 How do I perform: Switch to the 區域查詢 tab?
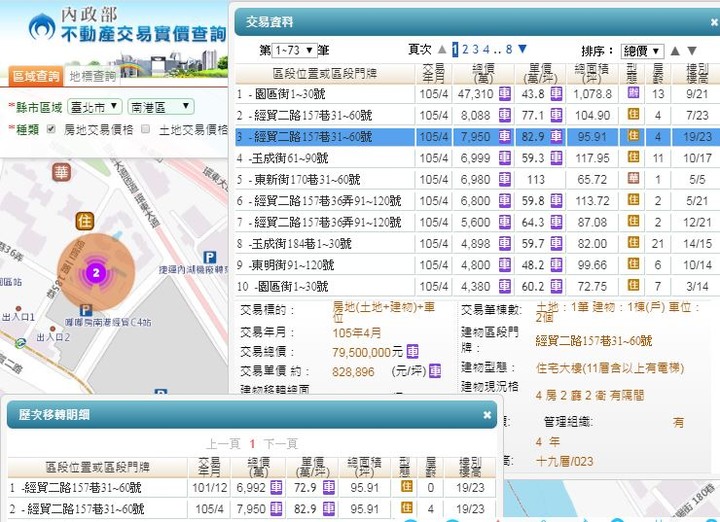(x=36, y=76)
